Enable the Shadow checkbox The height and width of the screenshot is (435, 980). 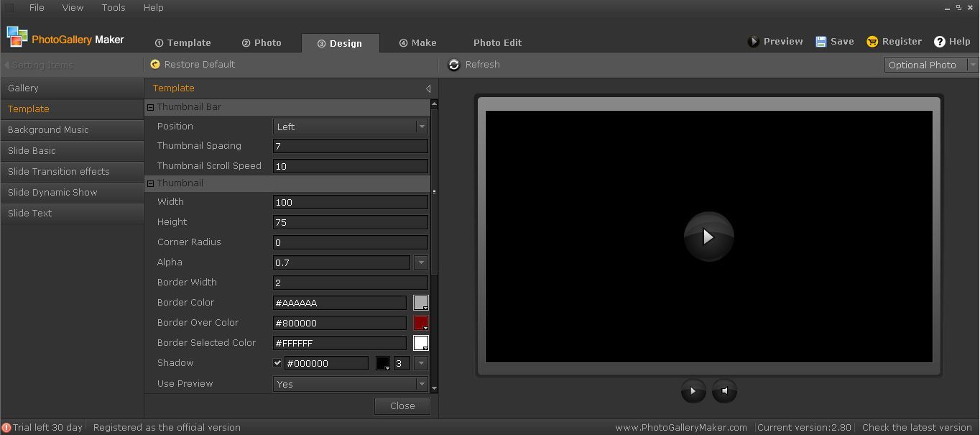click(277, 363)
